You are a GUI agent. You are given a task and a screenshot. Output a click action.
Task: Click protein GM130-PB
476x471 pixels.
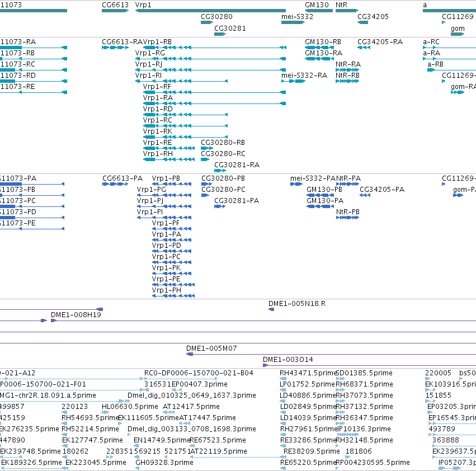click(x=321, y=195)
